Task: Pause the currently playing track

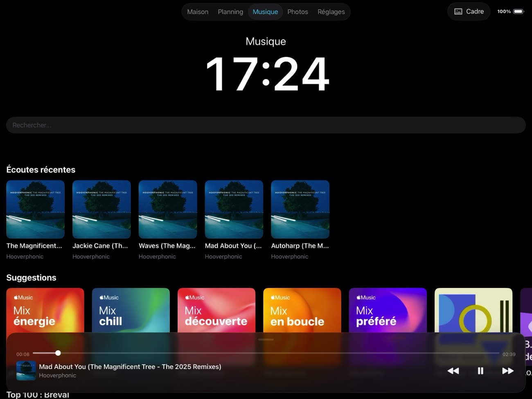Action: click(x=480, y=371)
